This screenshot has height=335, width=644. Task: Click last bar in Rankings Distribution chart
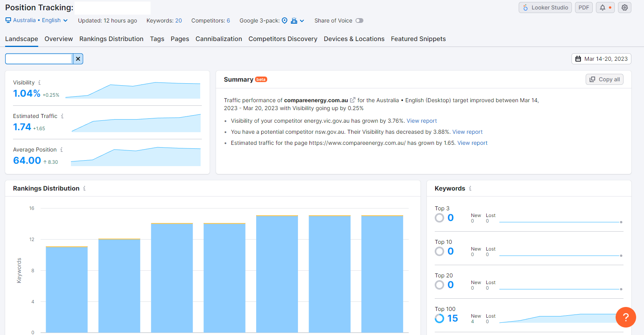point(382,274)
